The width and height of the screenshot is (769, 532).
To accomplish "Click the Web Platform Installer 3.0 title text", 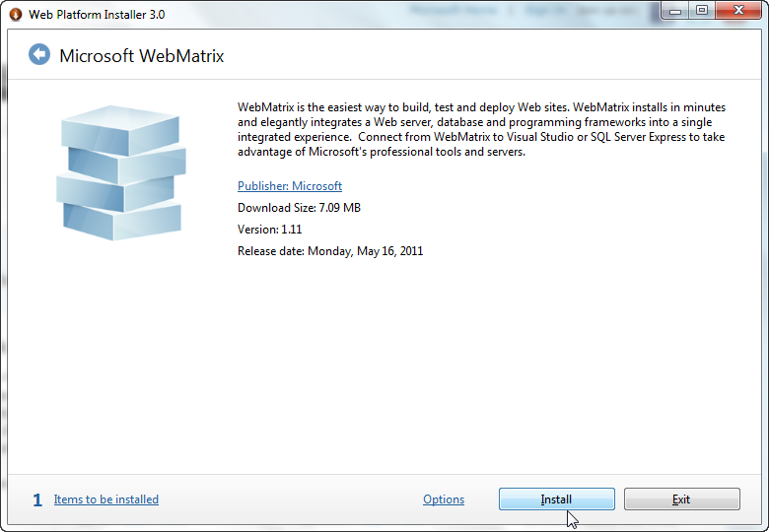I will [97, 15].
